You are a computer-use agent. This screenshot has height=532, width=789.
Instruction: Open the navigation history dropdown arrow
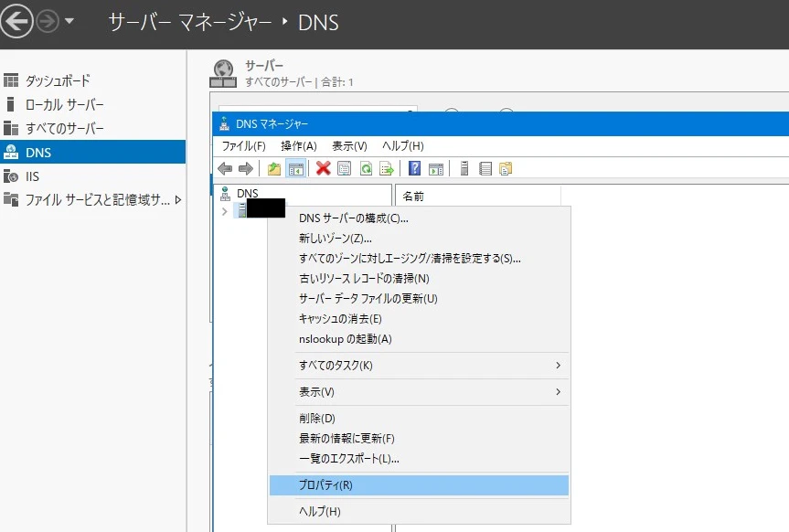[x=69, y=21]
